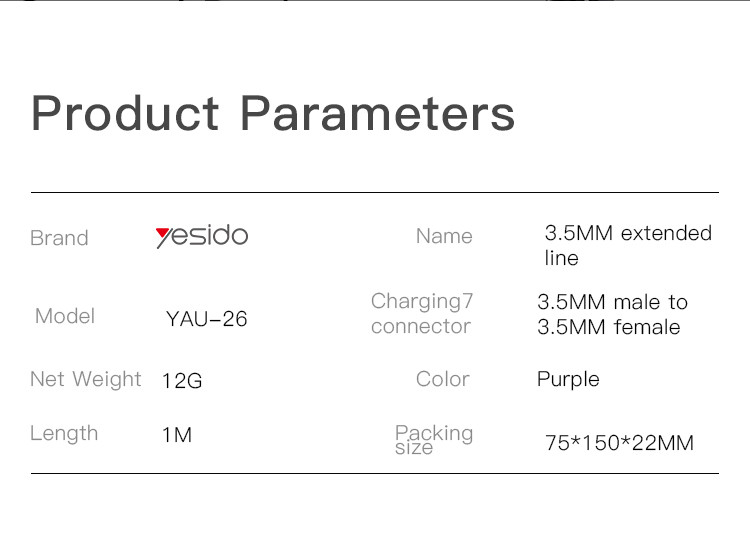Select the Length label

pos(64,433)
